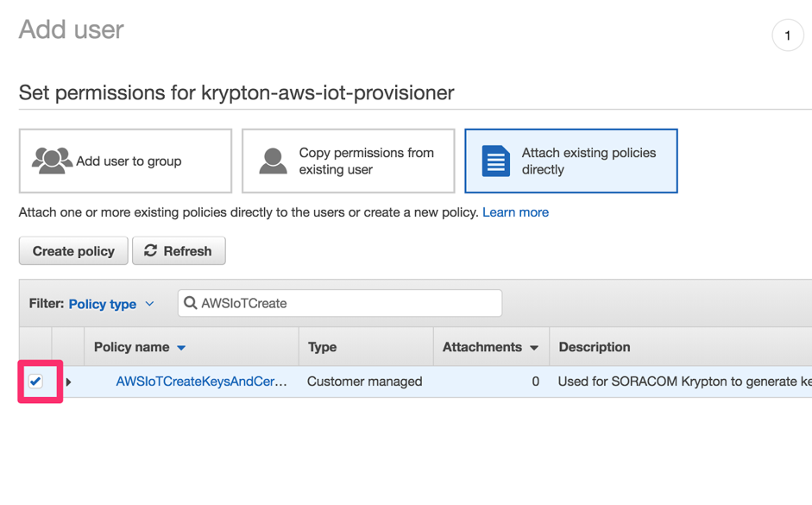Click the Description column header
812x505 pixels.
[x=595, y=347]
